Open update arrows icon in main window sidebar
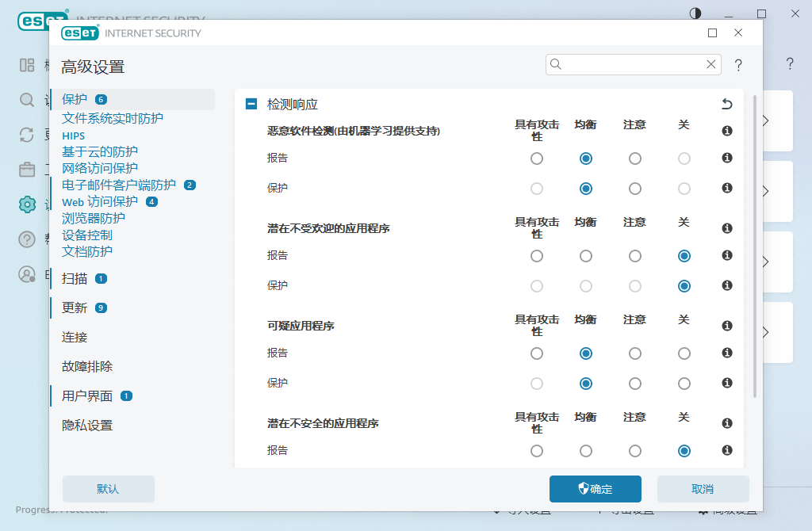Viewport: 812px width, 531px height. point(27,135)
